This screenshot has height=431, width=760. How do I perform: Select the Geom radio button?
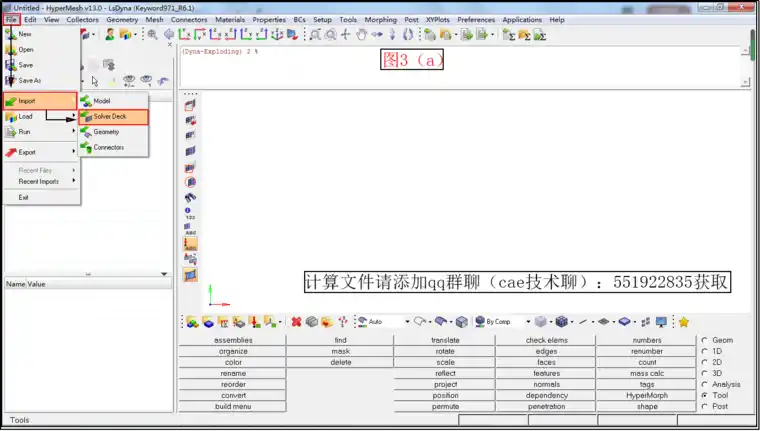pyautogui.click(x=705, y=340)
